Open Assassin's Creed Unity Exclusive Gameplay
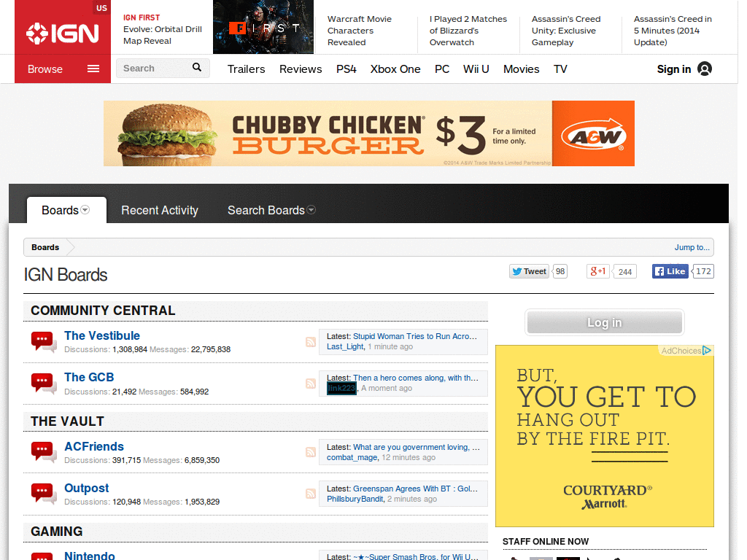Viewport: 747px width, 560px height. pos(566,31)
